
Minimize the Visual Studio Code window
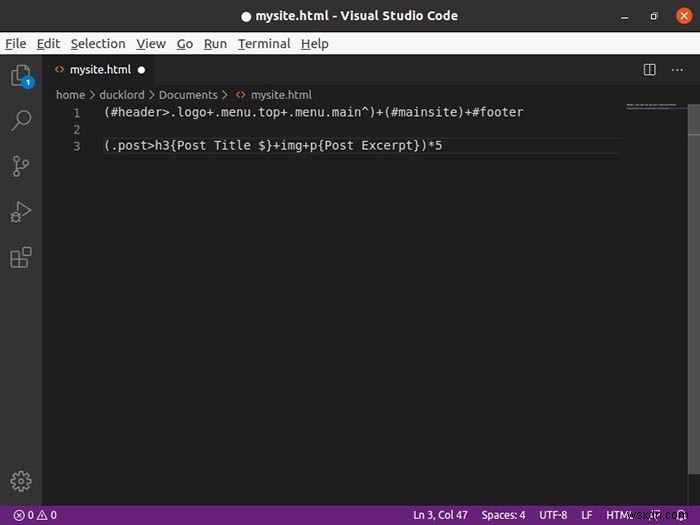(x=625, y=17)
